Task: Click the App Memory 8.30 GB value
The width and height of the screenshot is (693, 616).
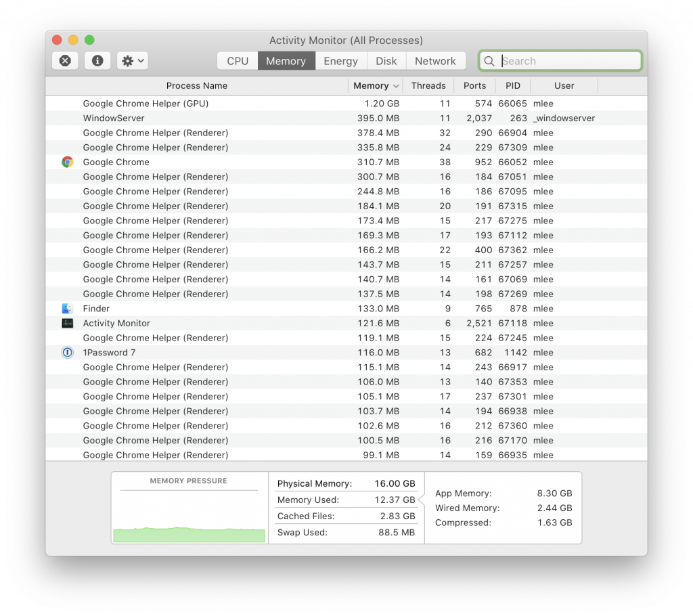Action: tap(555, 493)
